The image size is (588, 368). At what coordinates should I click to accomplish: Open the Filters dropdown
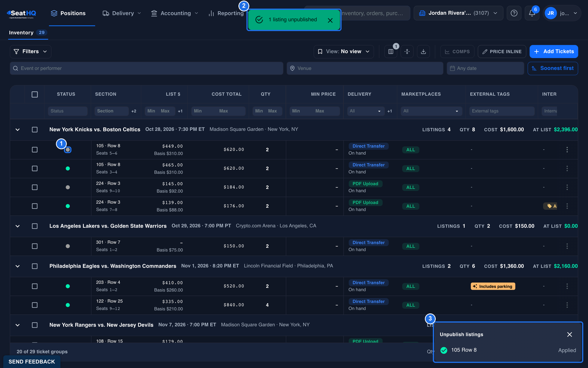pos(31,51)
